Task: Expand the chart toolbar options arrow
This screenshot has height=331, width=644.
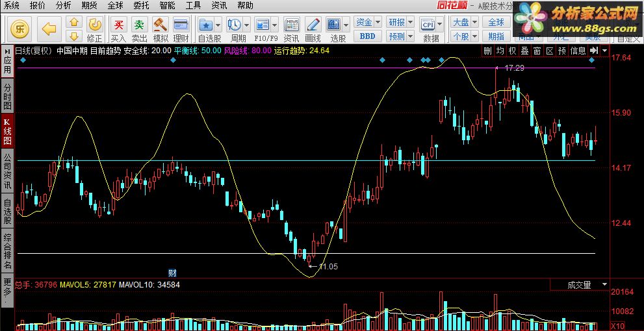Action: coord(604,51)
